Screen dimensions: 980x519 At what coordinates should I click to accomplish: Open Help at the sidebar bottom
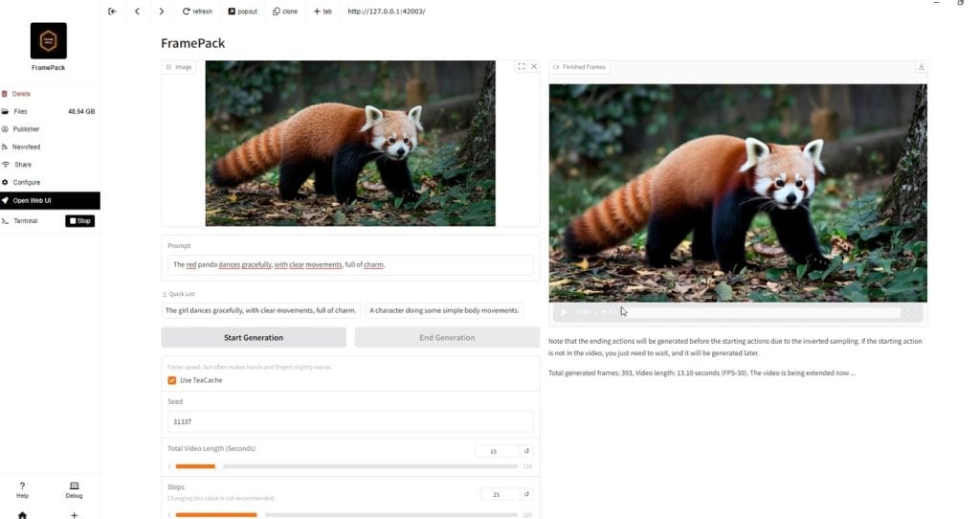coord(23,489)
